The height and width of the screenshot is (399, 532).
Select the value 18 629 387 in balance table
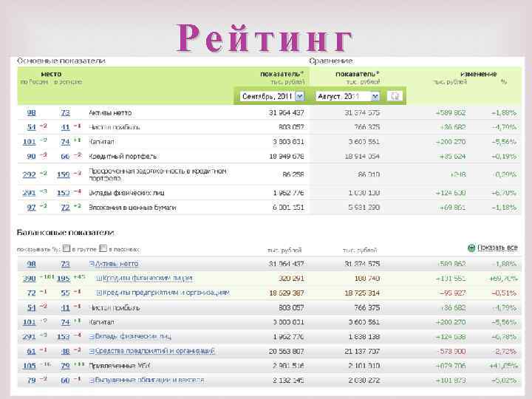point(287,293)
